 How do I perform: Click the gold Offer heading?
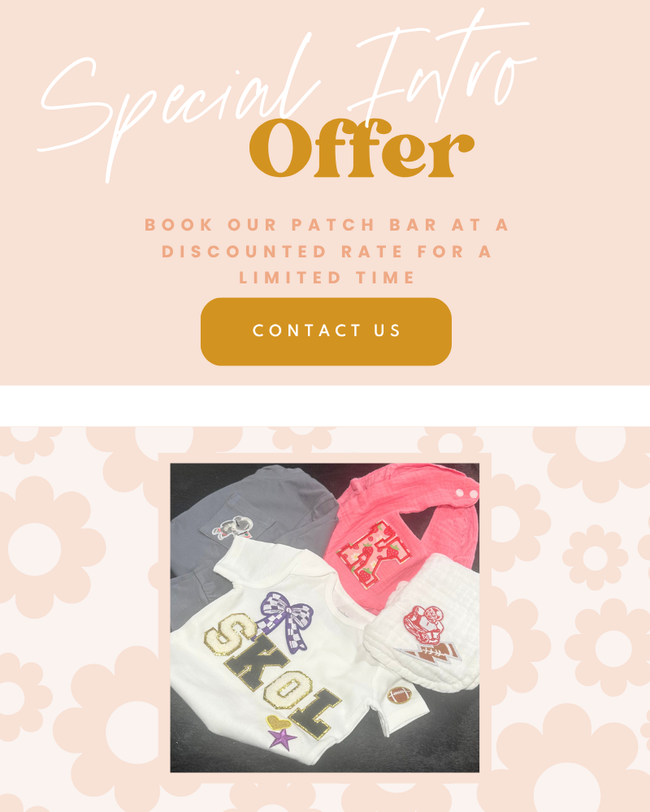pos(362,149)
